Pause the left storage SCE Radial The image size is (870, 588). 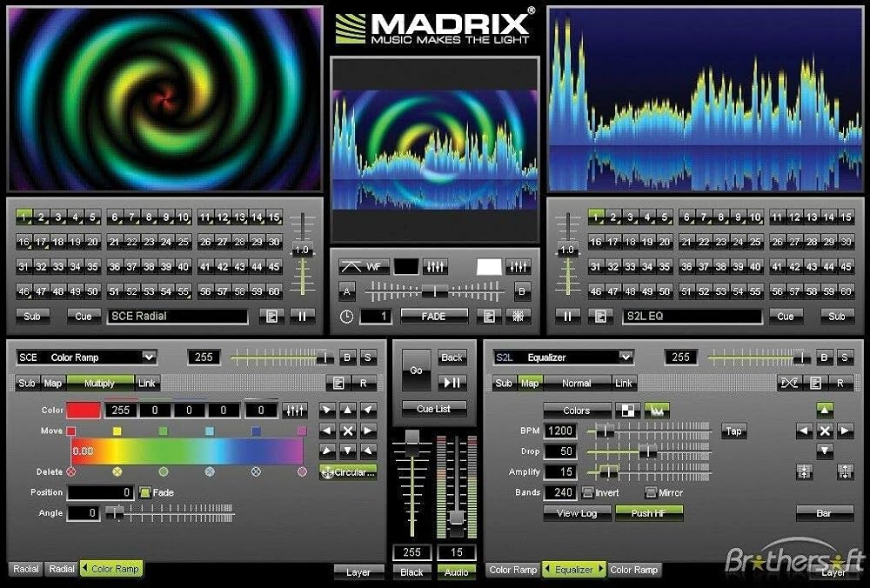coord(303,317)
